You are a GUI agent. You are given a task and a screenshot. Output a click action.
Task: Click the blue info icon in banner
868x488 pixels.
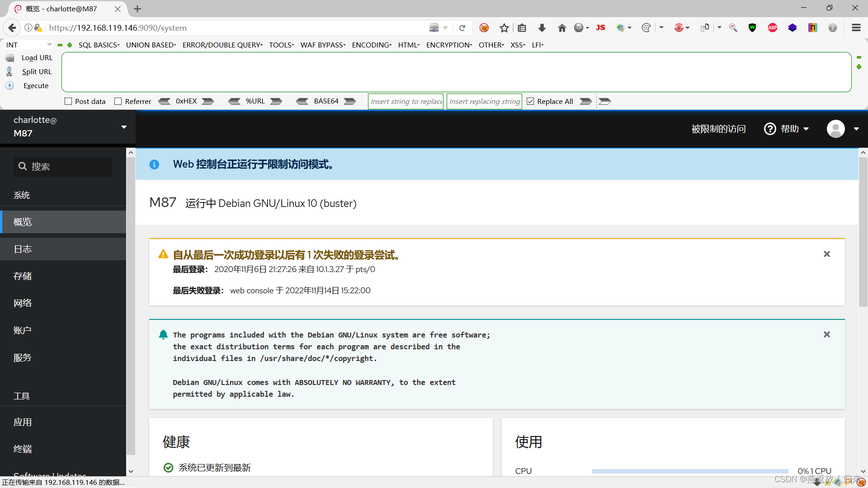click(154, 164)
